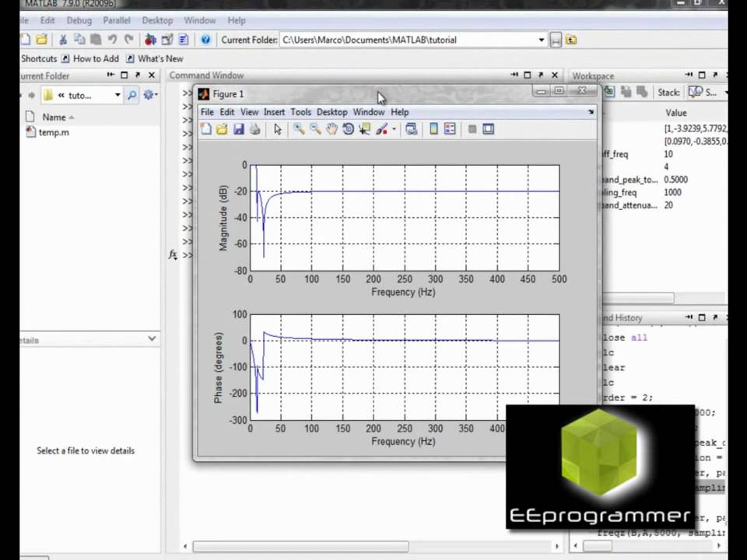
Task: Open the View menu in Figure 1
Action: (x=250, y=112)
